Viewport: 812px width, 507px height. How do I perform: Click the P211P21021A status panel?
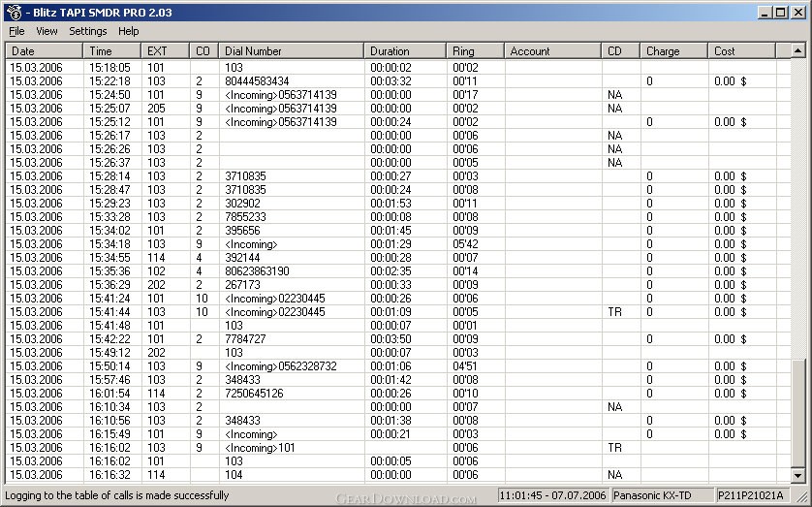(753, 495)
